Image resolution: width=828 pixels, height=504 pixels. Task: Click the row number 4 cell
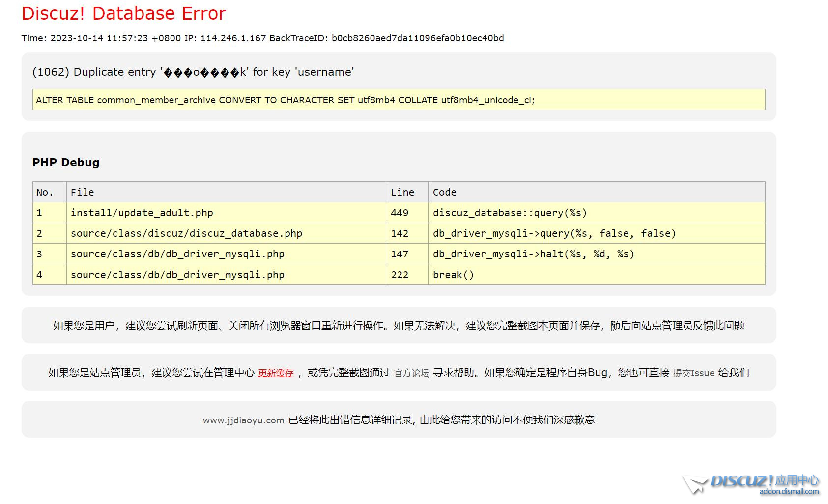tap(50, 275)
